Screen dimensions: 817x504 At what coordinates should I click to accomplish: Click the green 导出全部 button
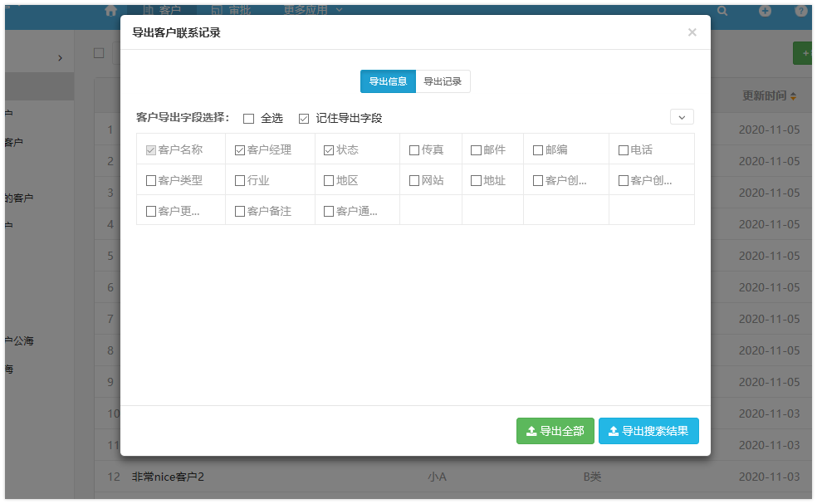pos(555,431)
